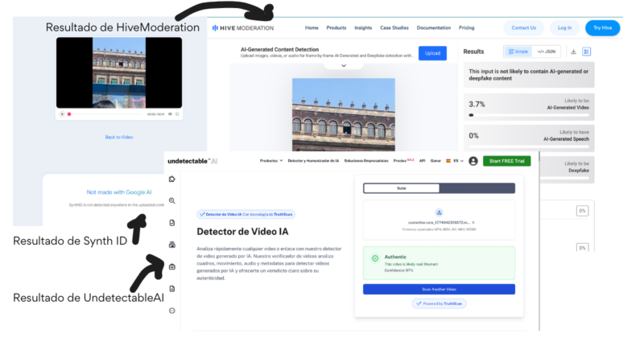Open the user profile avatar in undetectable
This screenshot has width=644, height=338.
[473, 161]
